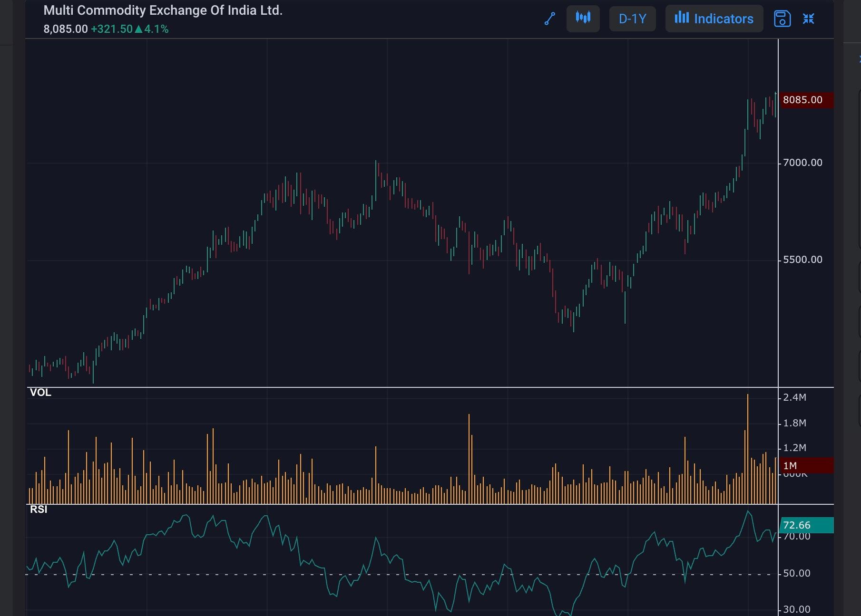
Task: Click the teal 72.66 RSI value tag
Action: click(x=806, y=525)
